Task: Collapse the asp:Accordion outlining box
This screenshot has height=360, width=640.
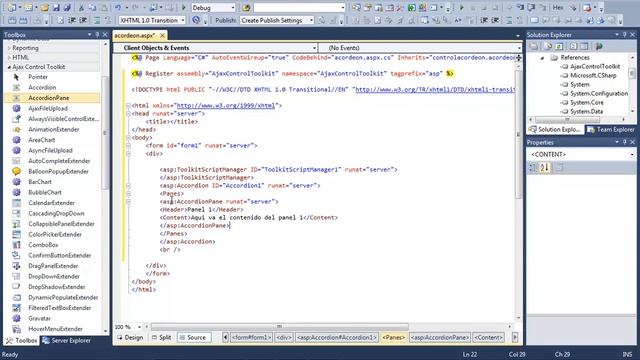Action: click(128, 186)
